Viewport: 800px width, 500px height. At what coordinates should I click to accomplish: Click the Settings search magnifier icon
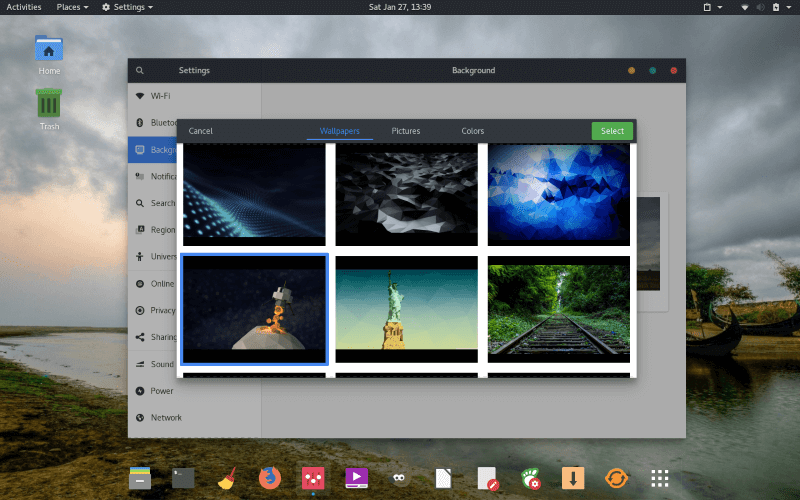click(140, 71)
